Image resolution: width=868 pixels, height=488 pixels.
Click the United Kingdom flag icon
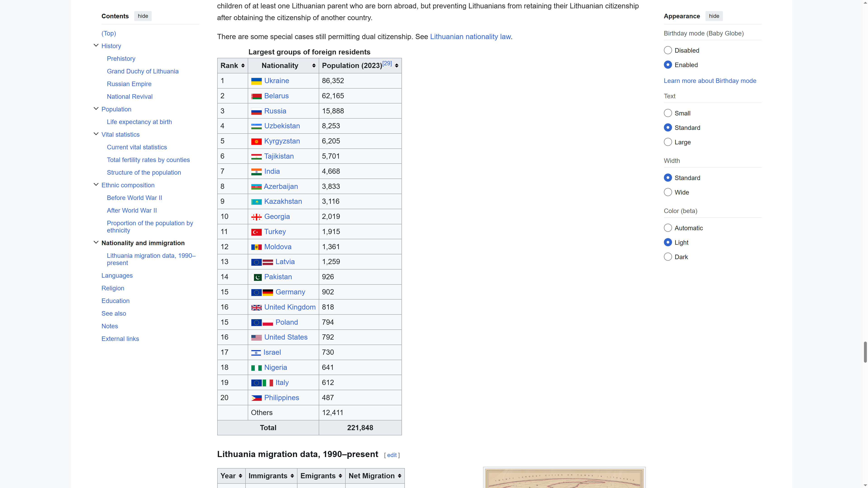pyautogui.click(x=256, y=307)
